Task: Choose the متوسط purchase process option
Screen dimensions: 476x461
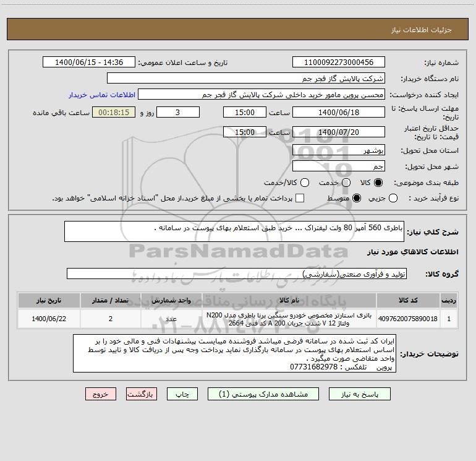Action: (357, 198)
